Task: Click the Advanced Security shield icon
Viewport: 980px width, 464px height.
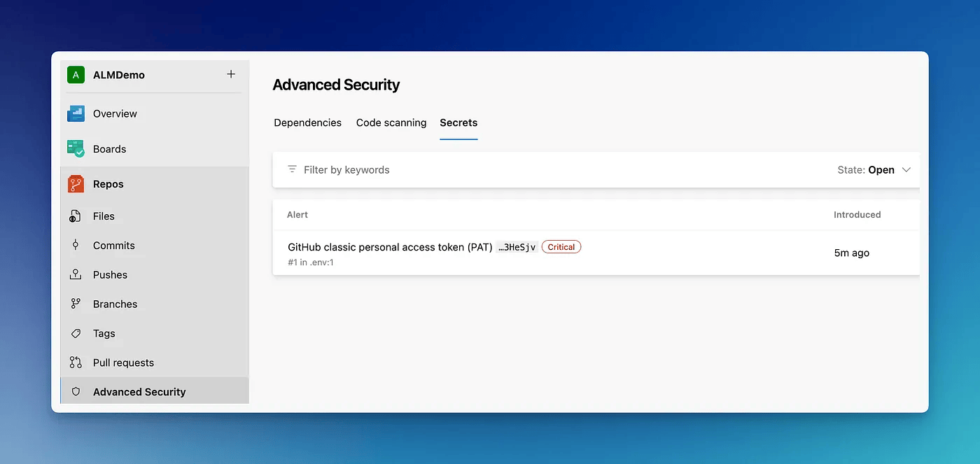Action: (x=76, y=392)
